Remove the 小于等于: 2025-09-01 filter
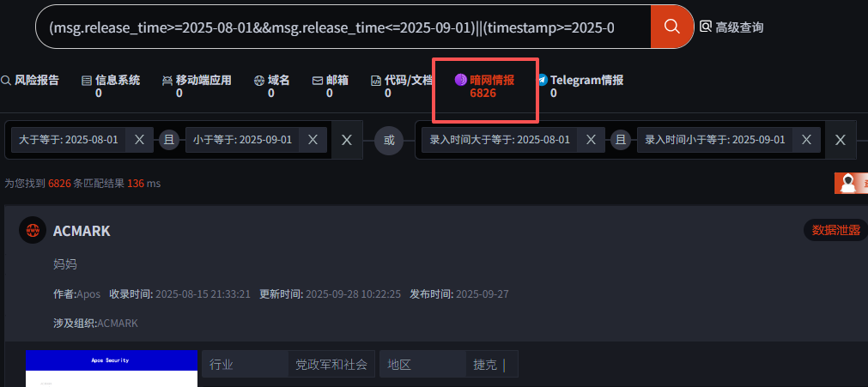The image size is (868, 387). coord(313,140)
